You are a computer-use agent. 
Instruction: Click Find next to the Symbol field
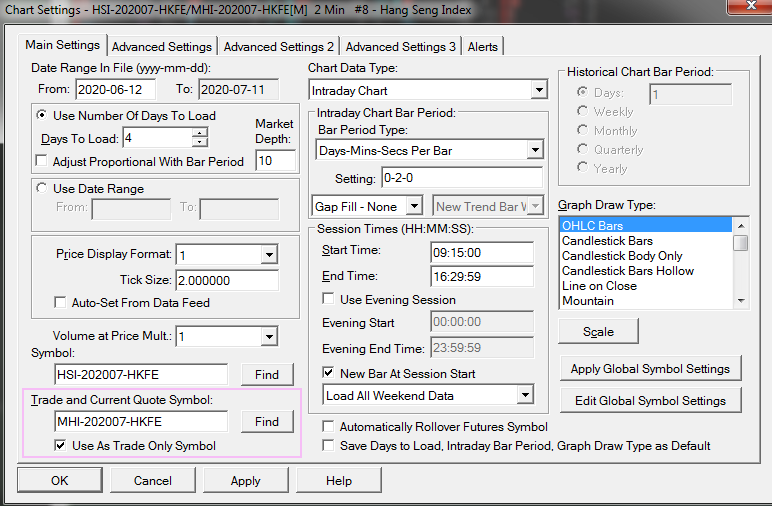[267, 375]
